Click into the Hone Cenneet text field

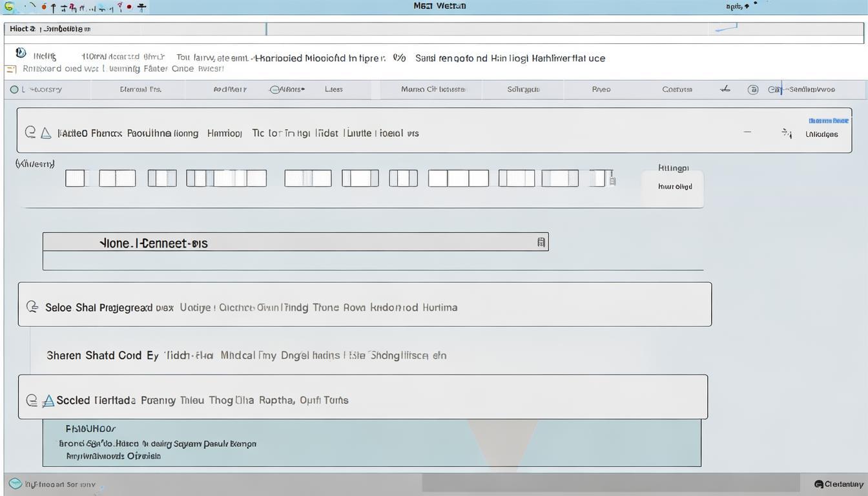pos(291,243)
